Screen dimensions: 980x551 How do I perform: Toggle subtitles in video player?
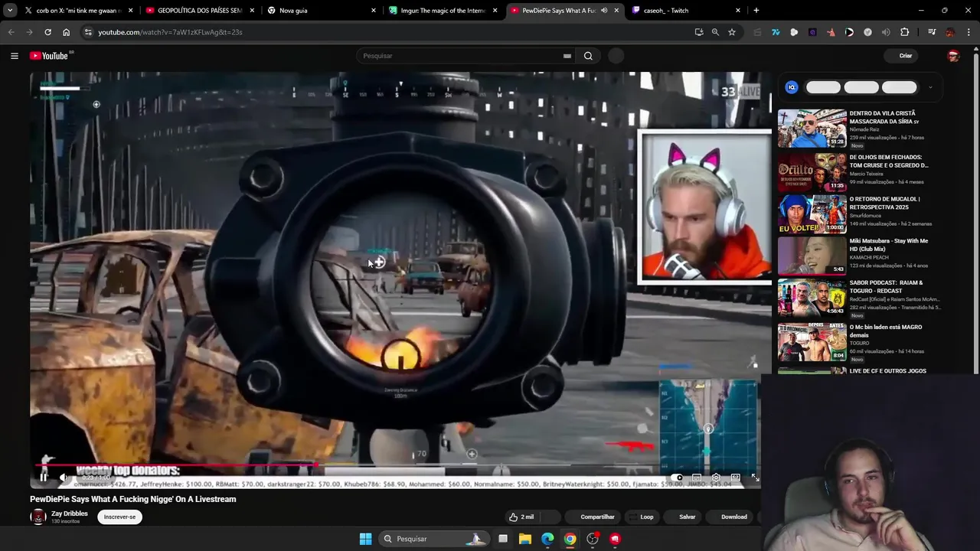tap(697, 478)
